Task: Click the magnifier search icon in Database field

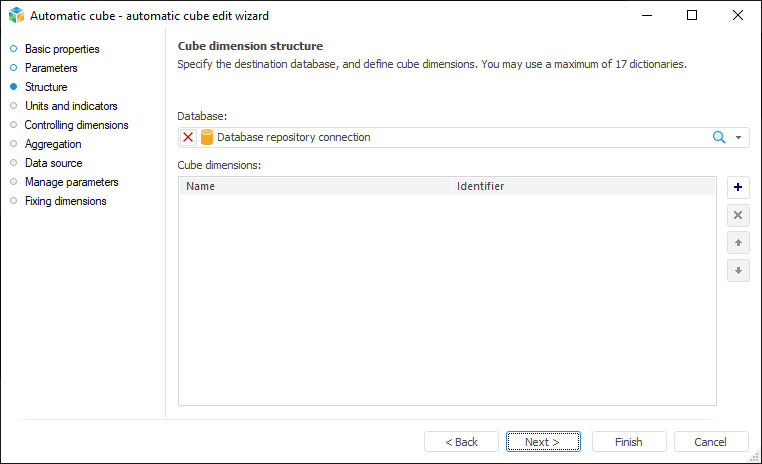Action: [718, 137]
